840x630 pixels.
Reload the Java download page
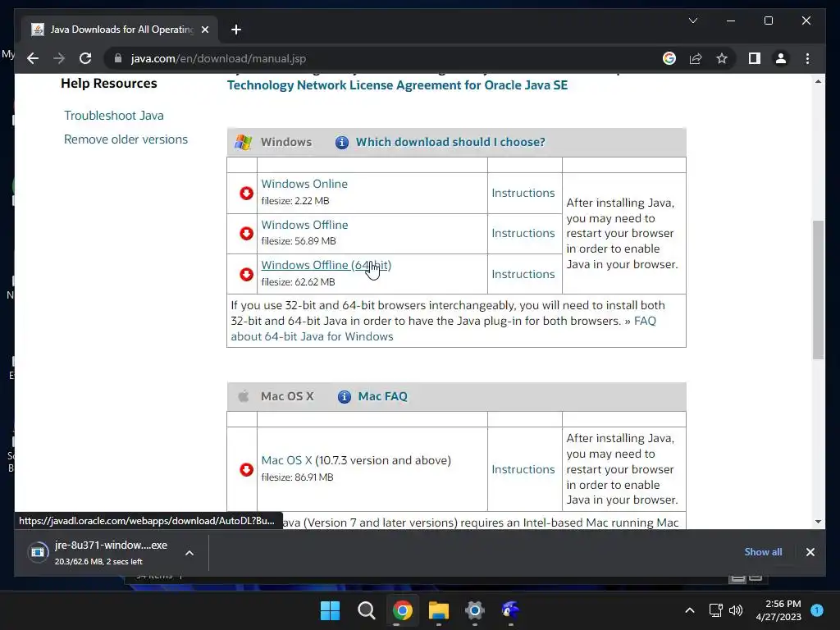pyautogui.click(x=85, y=58)
